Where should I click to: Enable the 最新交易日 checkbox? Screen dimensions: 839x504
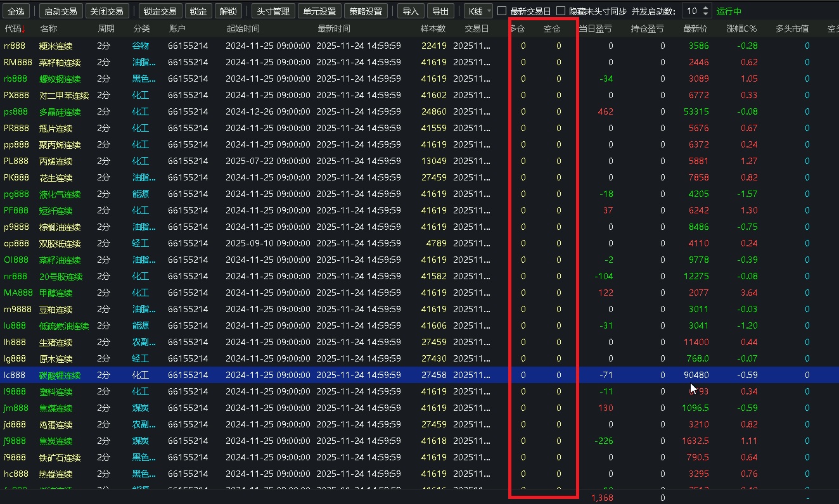pyautogui.click(x=502, y=11)
